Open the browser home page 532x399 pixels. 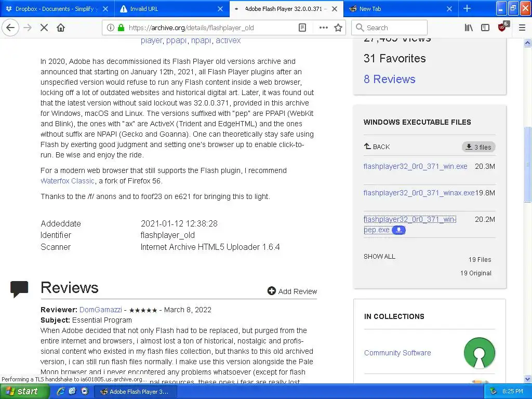(61, 28)
